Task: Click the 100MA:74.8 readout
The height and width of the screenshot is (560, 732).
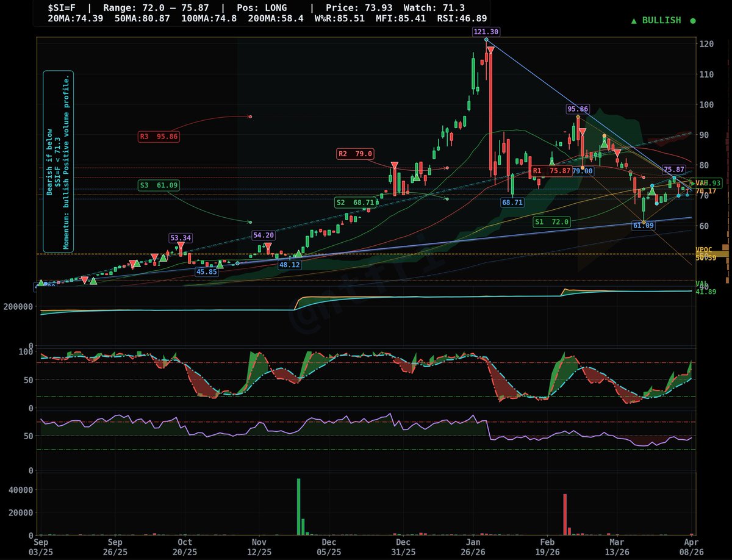Action: 207,20
